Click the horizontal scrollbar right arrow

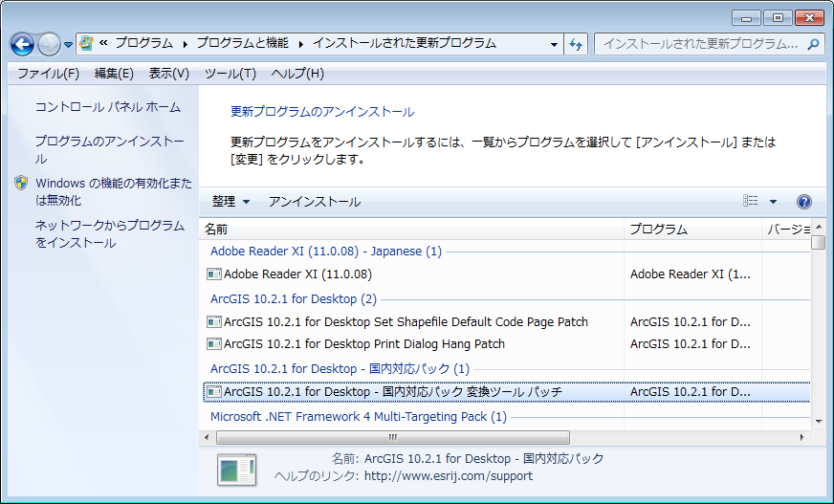(802, 438)
